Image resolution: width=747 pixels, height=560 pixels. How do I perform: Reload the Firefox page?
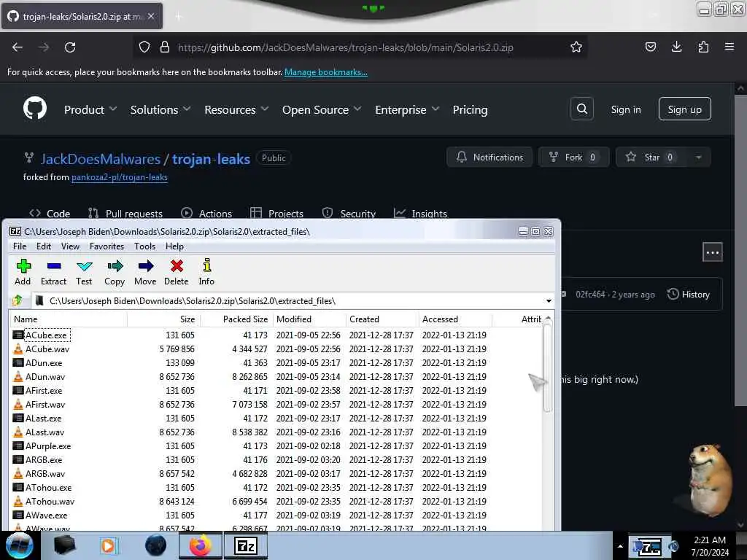(70, 47)
